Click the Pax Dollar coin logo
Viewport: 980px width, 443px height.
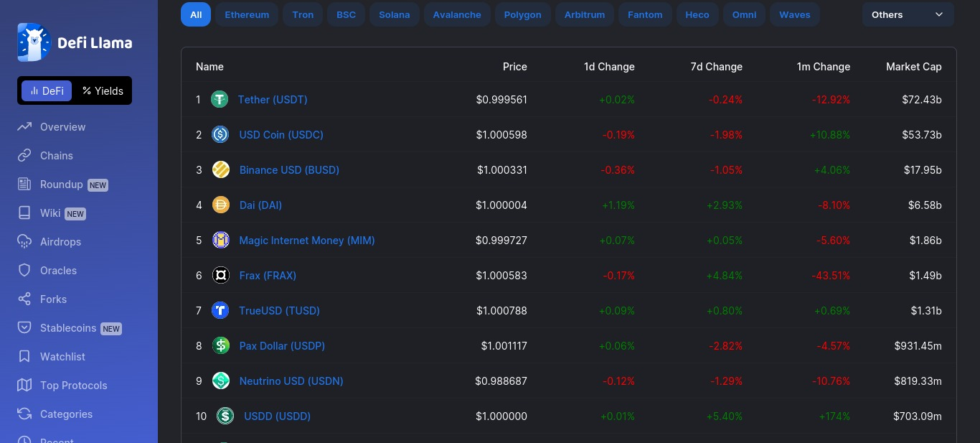point(221,345)
